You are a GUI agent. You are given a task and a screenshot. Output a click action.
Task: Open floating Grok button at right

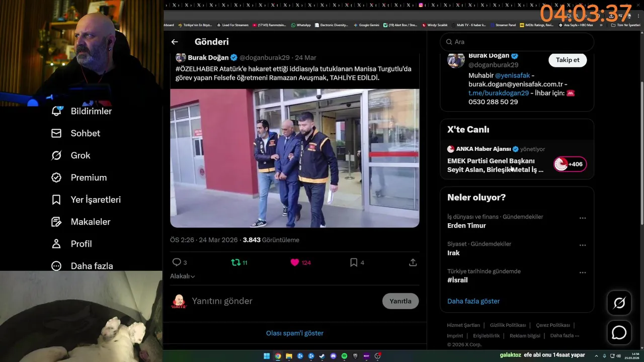[619, 303]
